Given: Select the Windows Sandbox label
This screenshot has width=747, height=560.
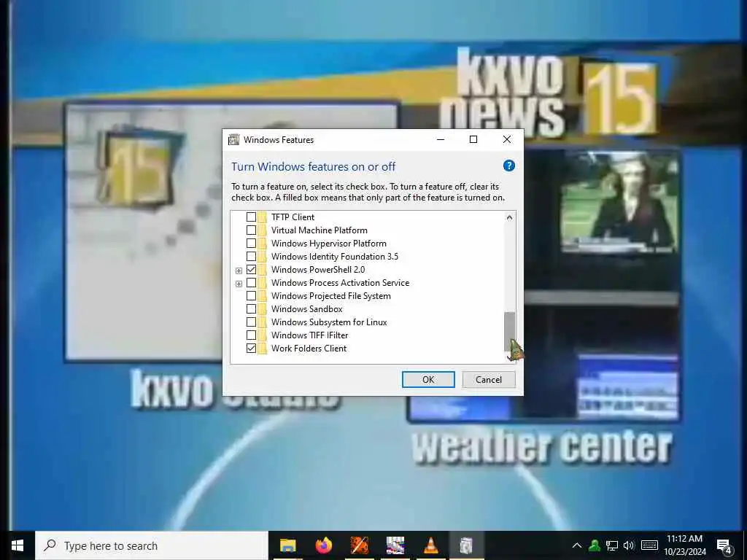Looking at the screenshot, I should [307, 309].
